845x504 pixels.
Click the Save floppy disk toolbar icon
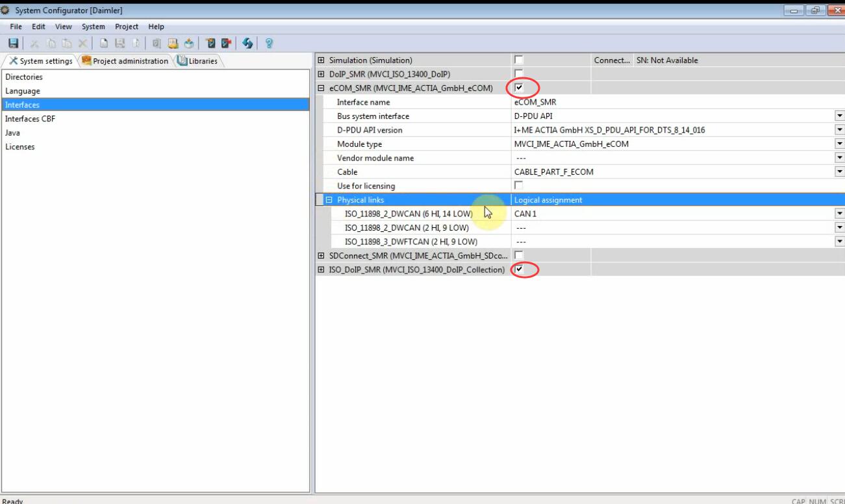(13, 44)
